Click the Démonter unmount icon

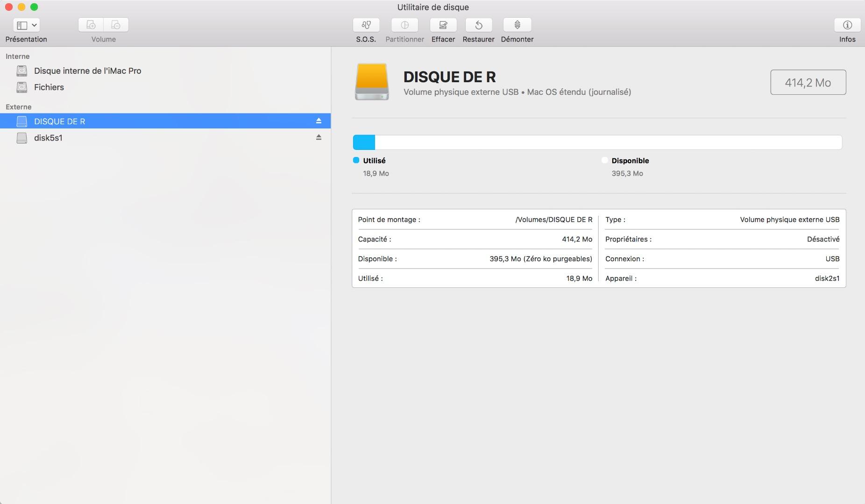click(517, 25)
